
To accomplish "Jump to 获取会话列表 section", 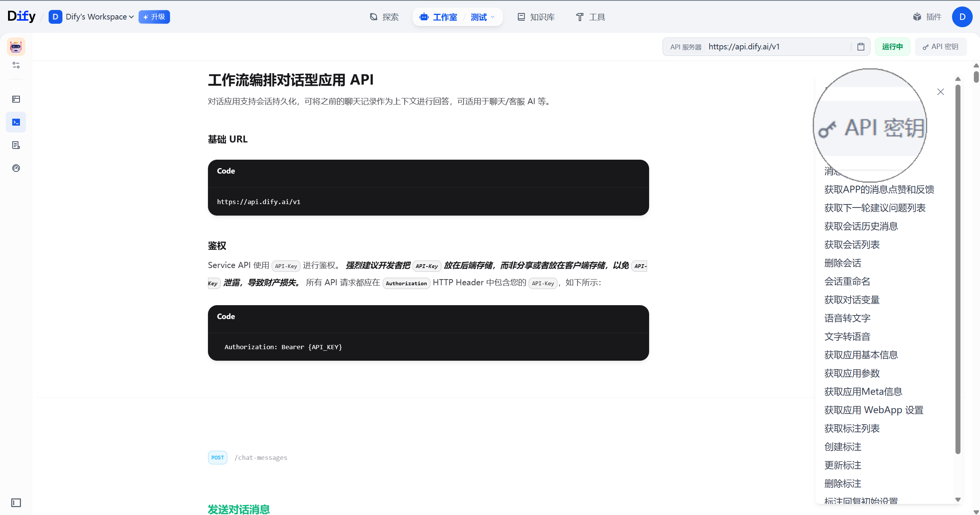I will click(852, 245).
